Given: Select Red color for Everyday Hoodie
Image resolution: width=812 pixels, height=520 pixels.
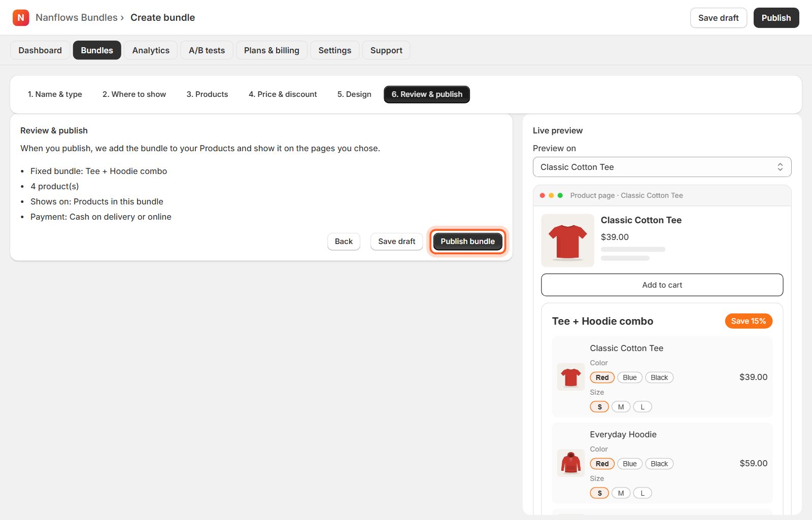Looking at the screenshot, I should 602,464.
